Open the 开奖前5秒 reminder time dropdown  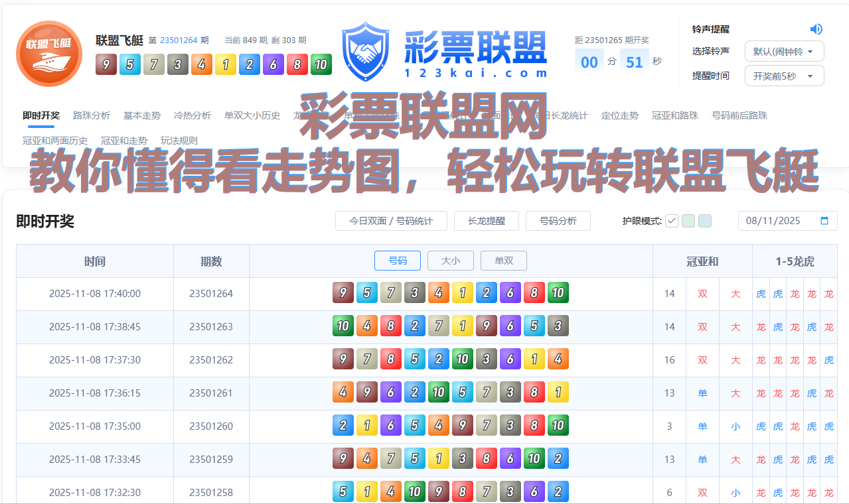[784, 76]
